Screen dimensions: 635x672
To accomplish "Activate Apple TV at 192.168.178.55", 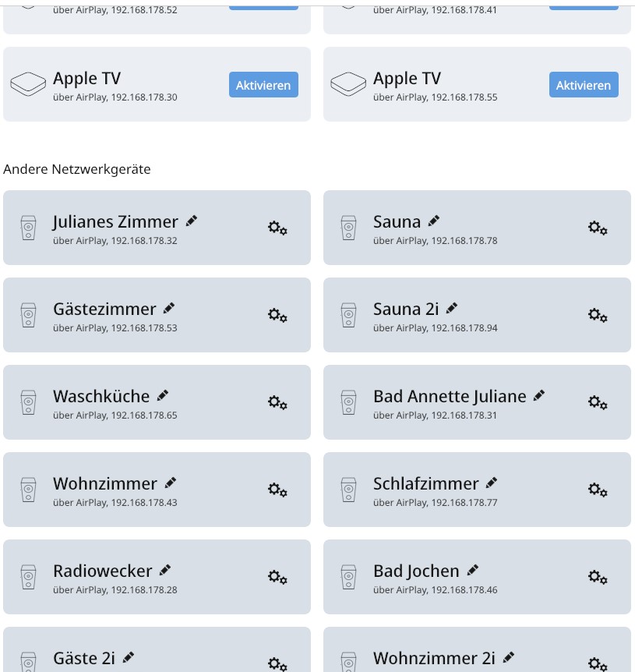I will pos(584,84).
